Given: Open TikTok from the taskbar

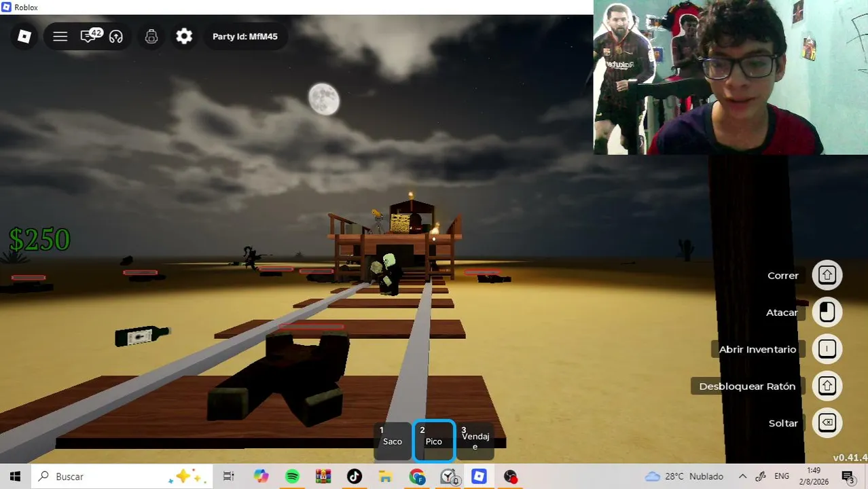Looking at the screenshot, I should (x=355, y=477).
